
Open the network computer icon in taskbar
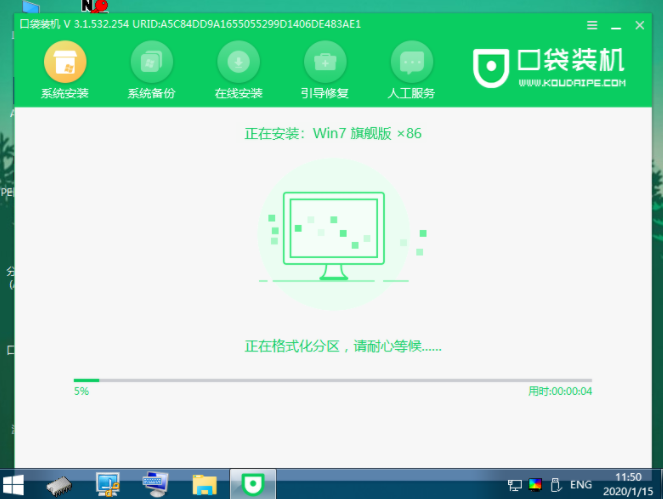(x=108, y=485)
